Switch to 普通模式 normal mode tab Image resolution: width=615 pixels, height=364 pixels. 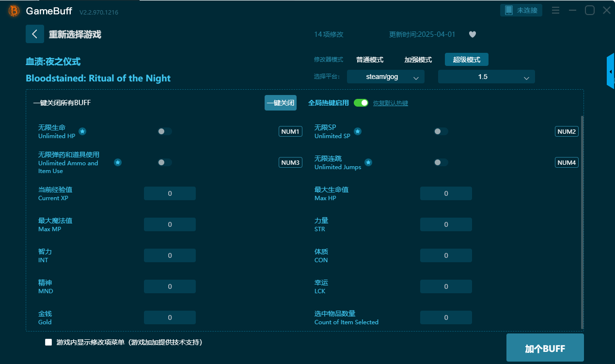370,60
